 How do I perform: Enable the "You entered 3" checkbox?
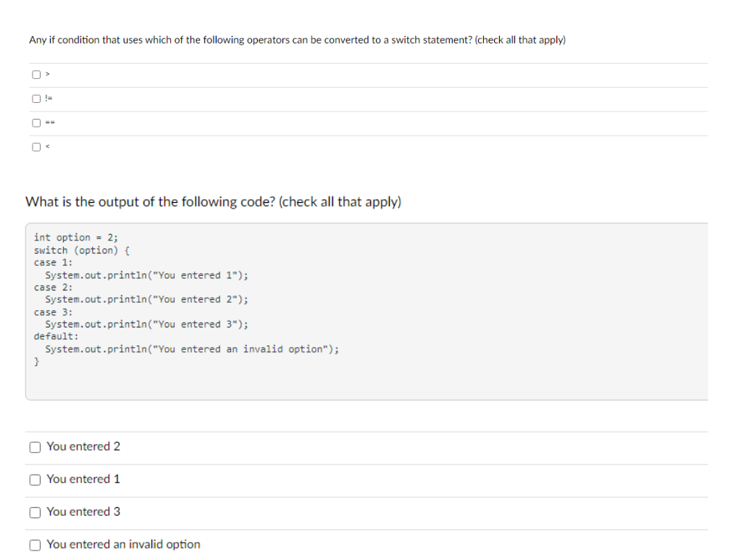(35, 512)
